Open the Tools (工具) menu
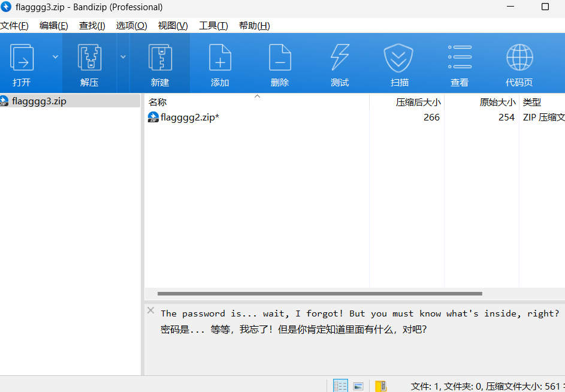This screenshot has width=565, height=392. (x=213, y=26)
